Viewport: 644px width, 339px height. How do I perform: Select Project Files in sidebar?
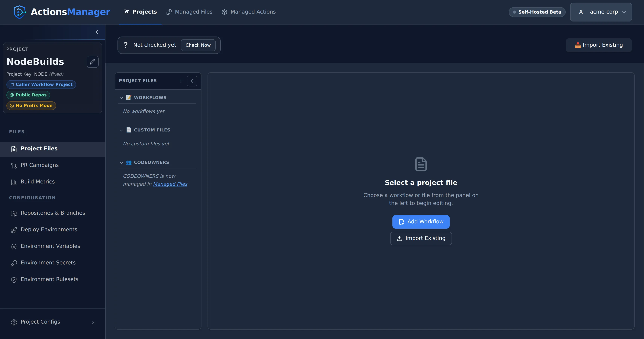click(x=53, y=149)
